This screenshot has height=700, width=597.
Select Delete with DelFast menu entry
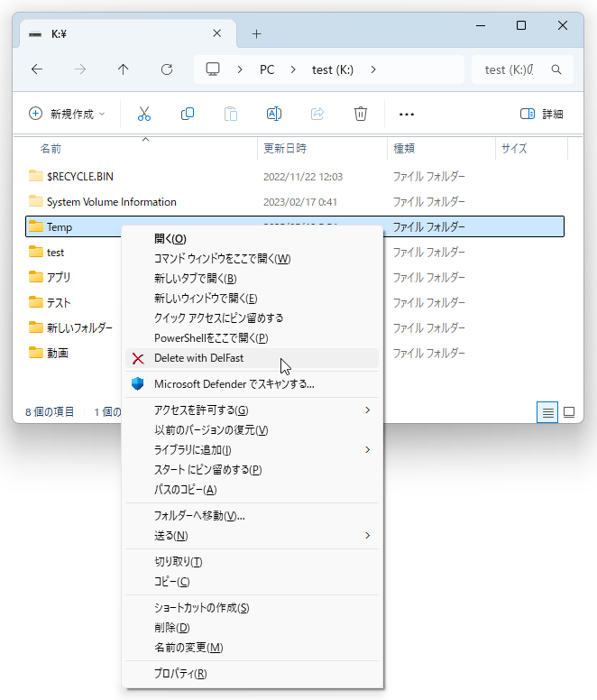(198, 358)
